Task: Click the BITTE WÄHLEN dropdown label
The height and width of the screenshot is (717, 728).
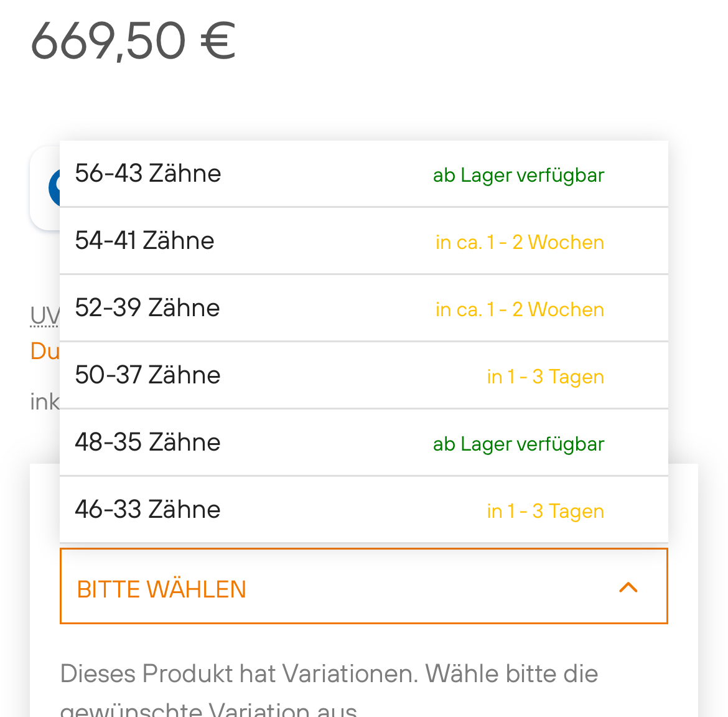Action: [162, 589]
